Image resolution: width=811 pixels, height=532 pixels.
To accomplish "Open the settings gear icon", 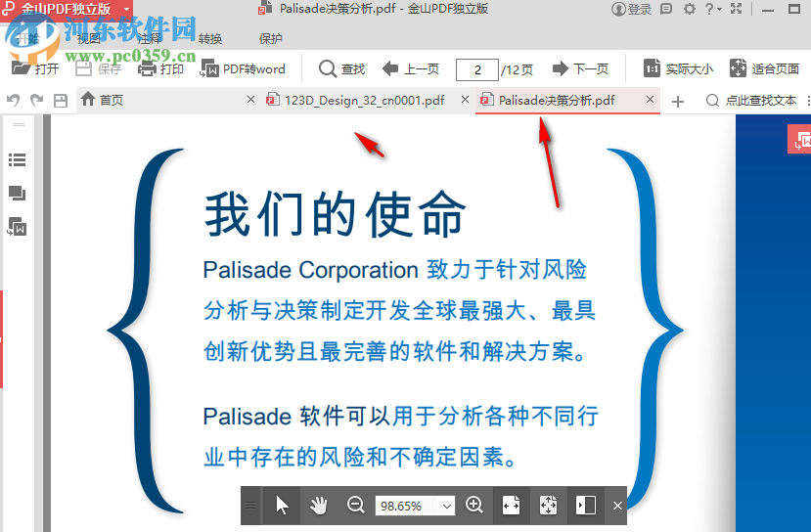I will coord(690,9).
